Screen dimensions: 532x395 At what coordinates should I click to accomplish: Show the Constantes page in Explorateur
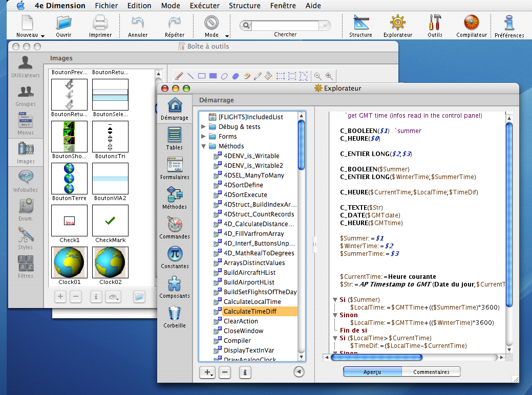coord(175,257)
